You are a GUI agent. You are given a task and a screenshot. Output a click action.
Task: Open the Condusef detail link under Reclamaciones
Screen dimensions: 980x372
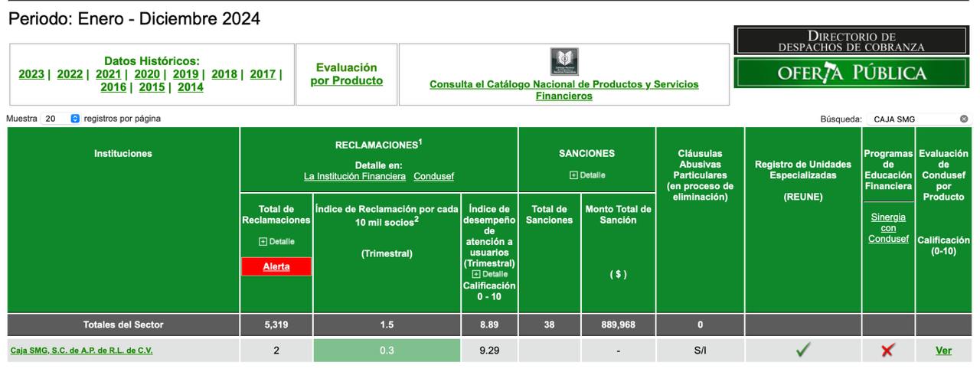pos(433,176)
